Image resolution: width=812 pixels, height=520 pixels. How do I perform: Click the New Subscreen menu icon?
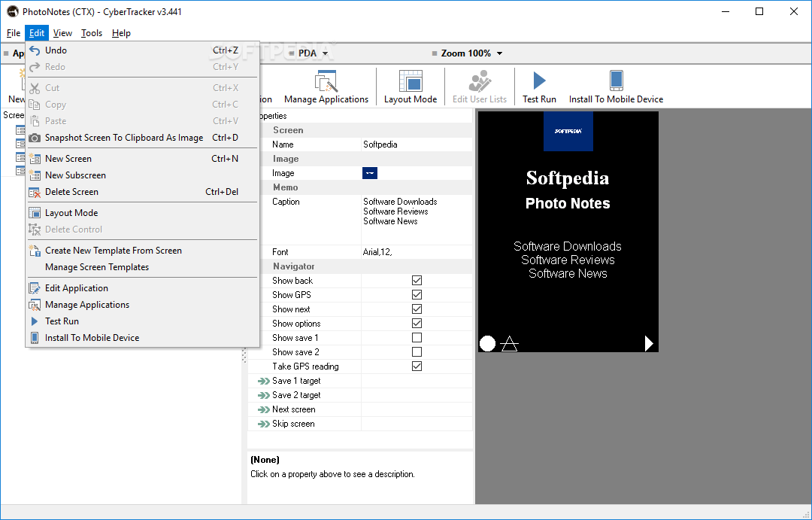[35, 175]
